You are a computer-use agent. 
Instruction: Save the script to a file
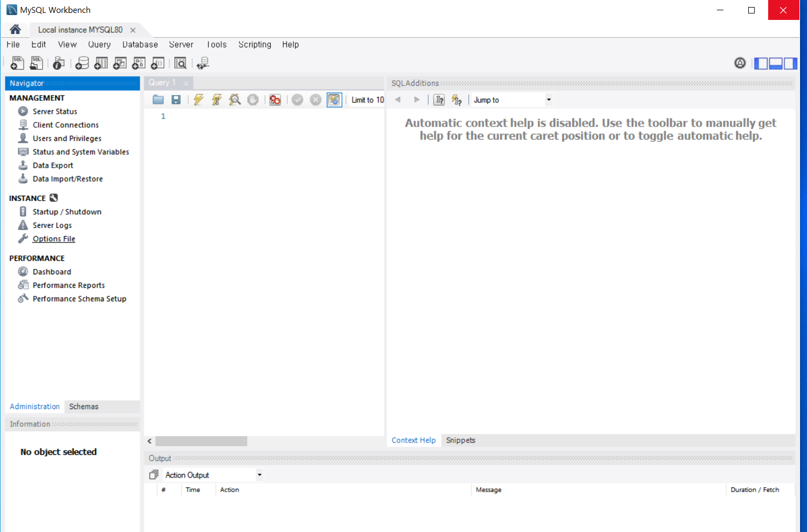pos(176,100)
